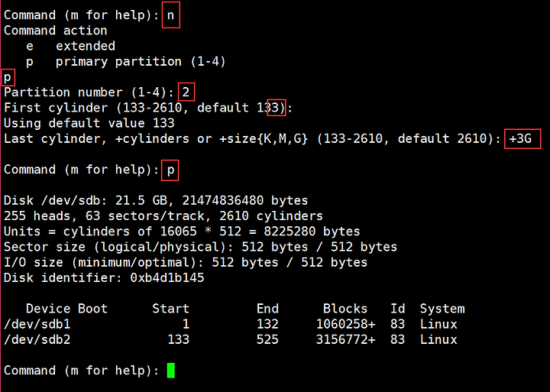Viewport: 550px width, 392px height.
Task: Click Disk identifier value 0xb4d1b145
Action: [167, 277]
